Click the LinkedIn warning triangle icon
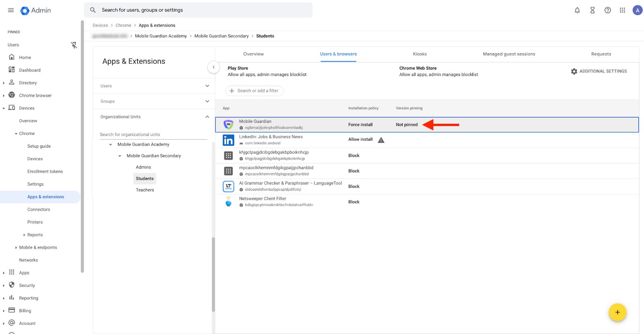The width and height of the screenshot is (644, 334). [x=381, y=140]
